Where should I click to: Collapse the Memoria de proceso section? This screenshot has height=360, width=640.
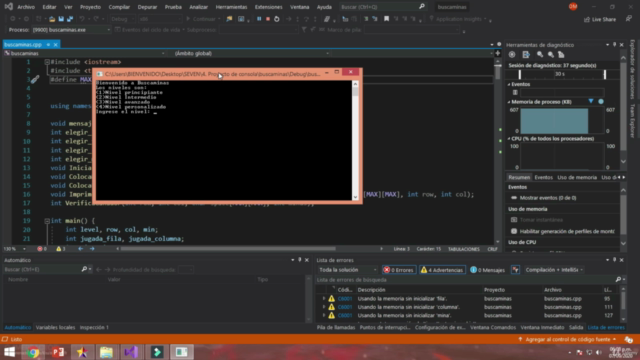click(x=509, y=102)
